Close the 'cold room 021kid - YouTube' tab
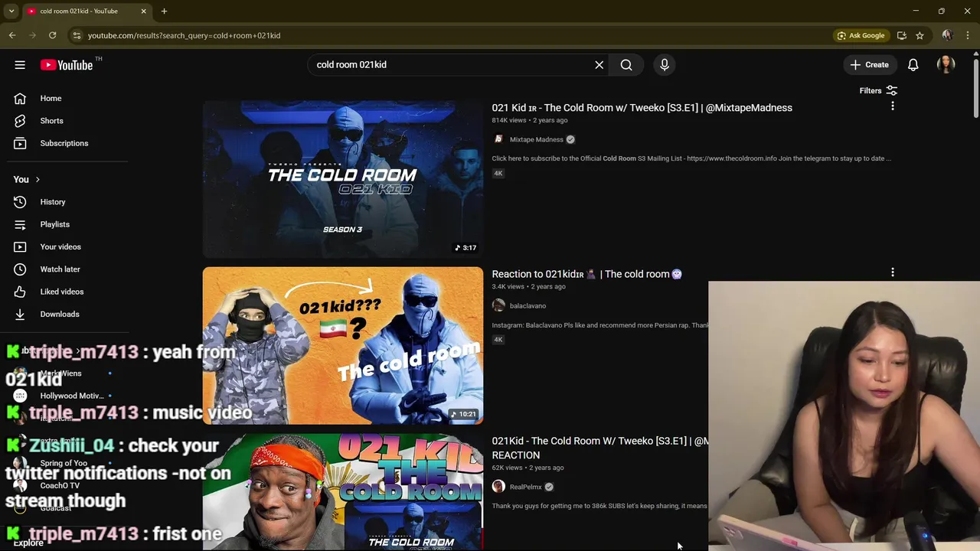This screenshot has width=980, height=551. [x=143, y=11]
